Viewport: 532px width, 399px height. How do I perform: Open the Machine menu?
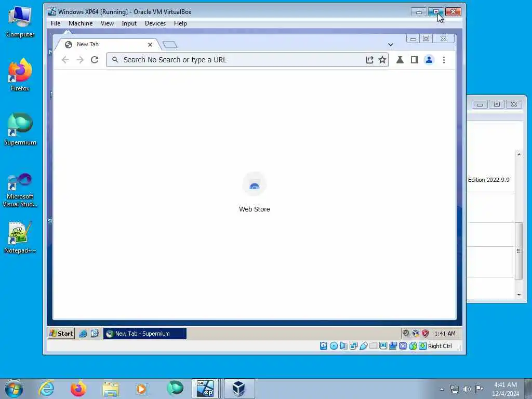81,23
